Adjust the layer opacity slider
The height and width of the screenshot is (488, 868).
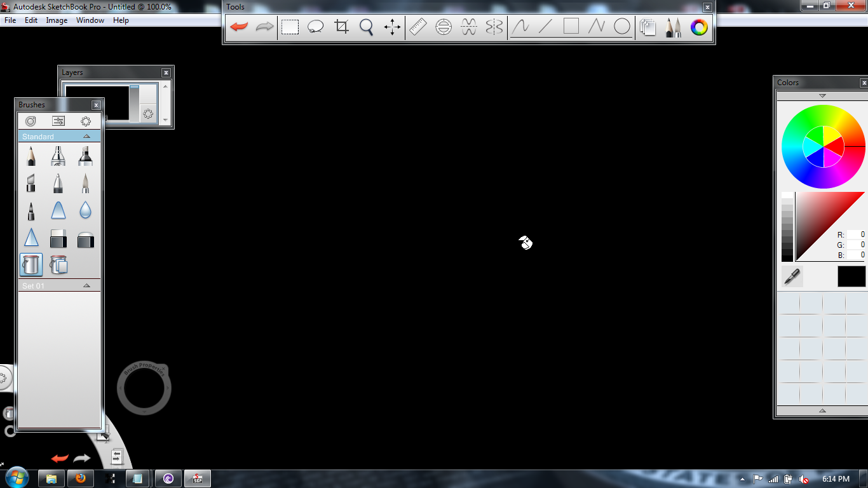pyautogui.click(x=134, y=103)
